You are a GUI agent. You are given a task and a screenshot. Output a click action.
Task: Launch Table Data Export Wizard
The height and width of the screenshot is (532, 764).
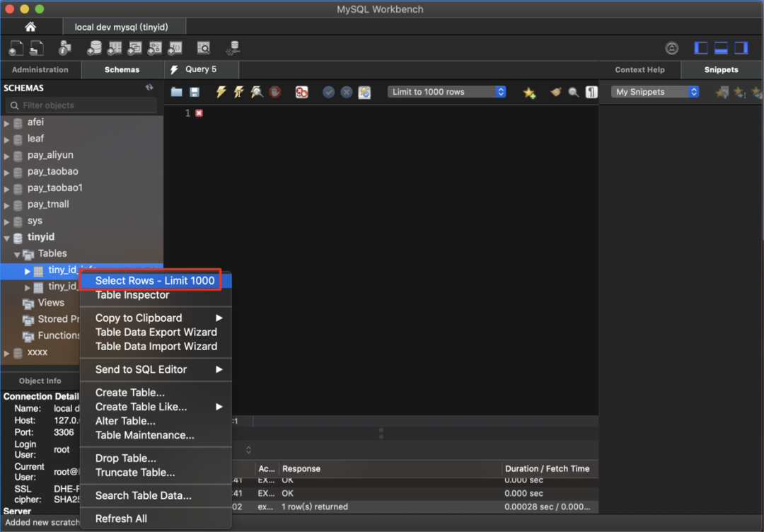tap(155, 332)
